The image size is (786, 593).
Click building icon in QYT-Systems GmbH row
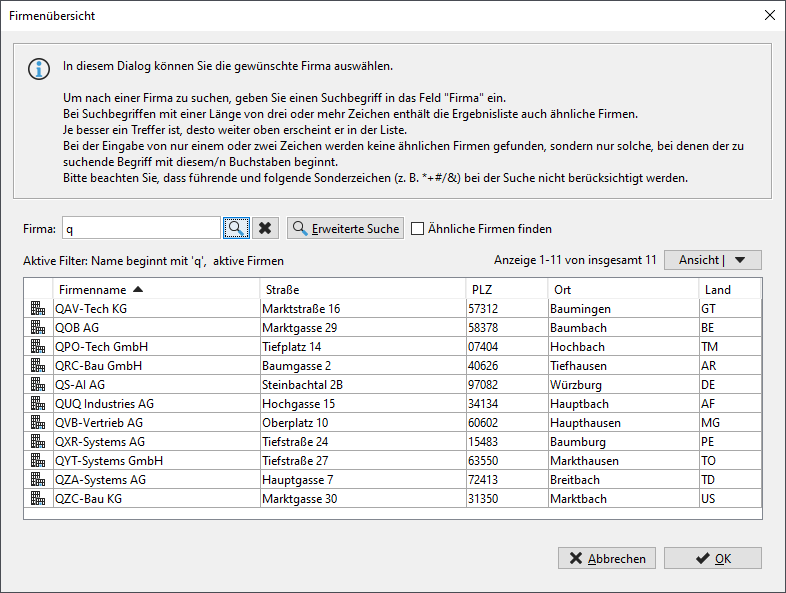(38, 461)
